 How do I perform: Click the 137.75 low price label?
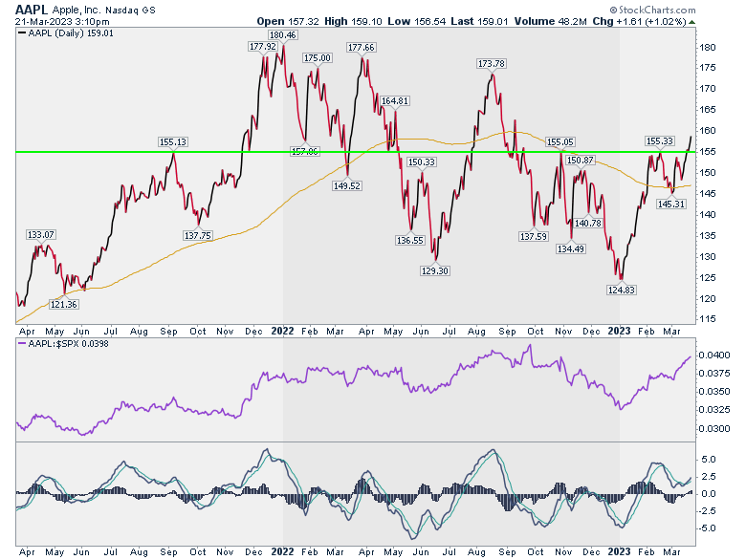(x=198, y=235)
